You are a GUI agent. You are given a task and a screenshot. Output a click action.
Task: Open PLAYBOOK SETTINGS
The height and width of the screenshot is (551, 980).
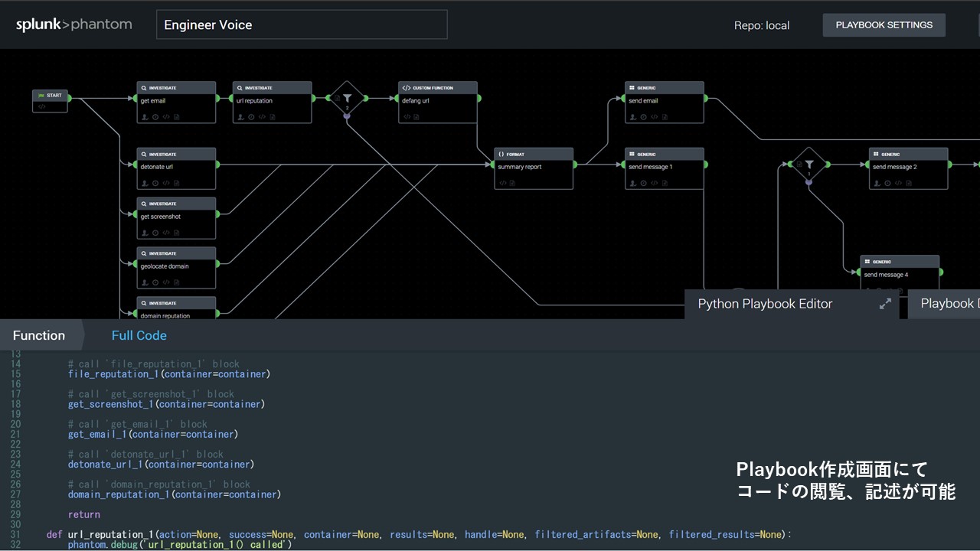[884, 24]
